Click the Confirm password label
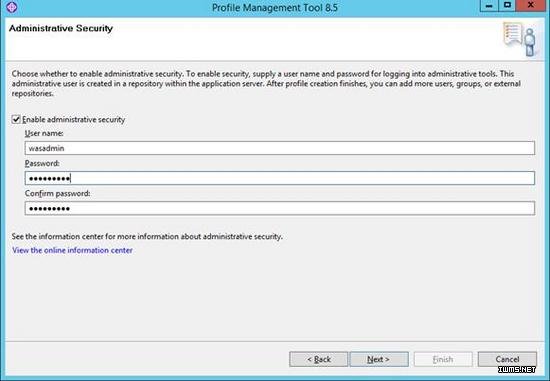Viewport: 550px width, 381px height. [x=58, y=193]
